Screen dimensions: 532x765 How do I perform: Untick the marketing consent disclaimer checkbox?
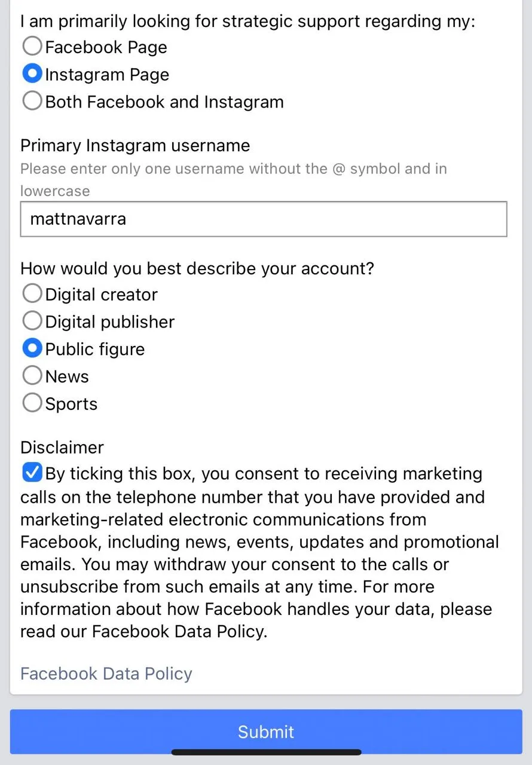32,473
